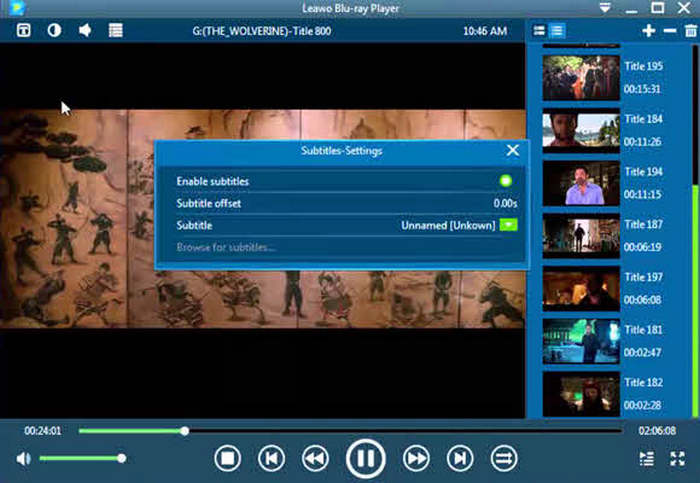
Task: Click the Title 195 label text
Action: point(644,66)
